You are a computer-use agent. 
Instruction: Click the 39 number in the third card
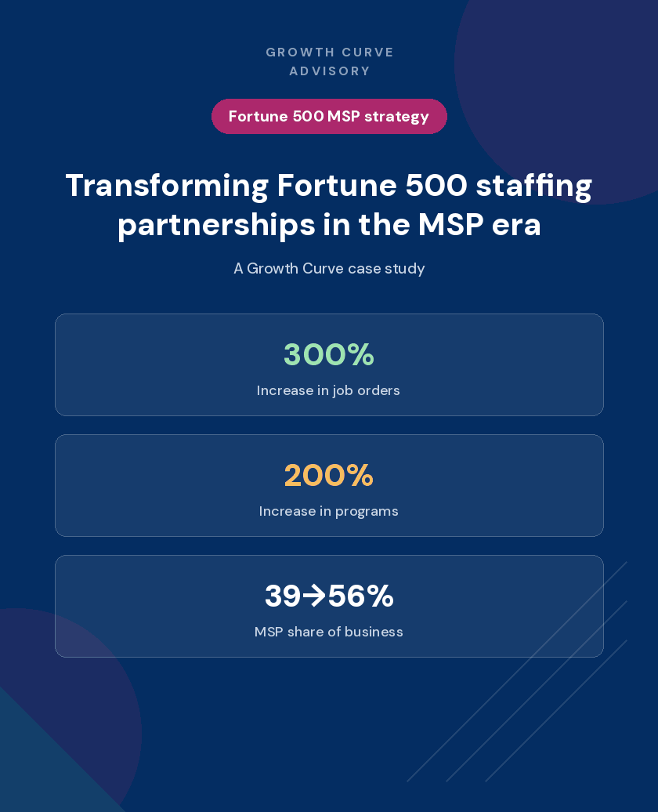tap(283, 596)
